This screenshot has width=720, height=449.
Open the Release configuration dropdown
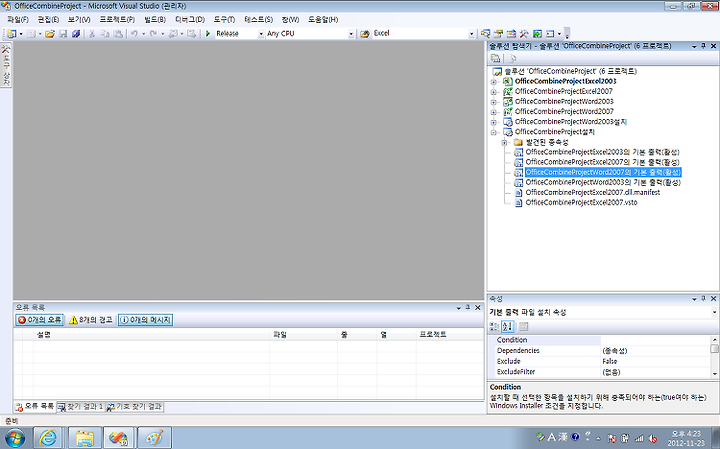pyautogui.click(x=261, y=34)
